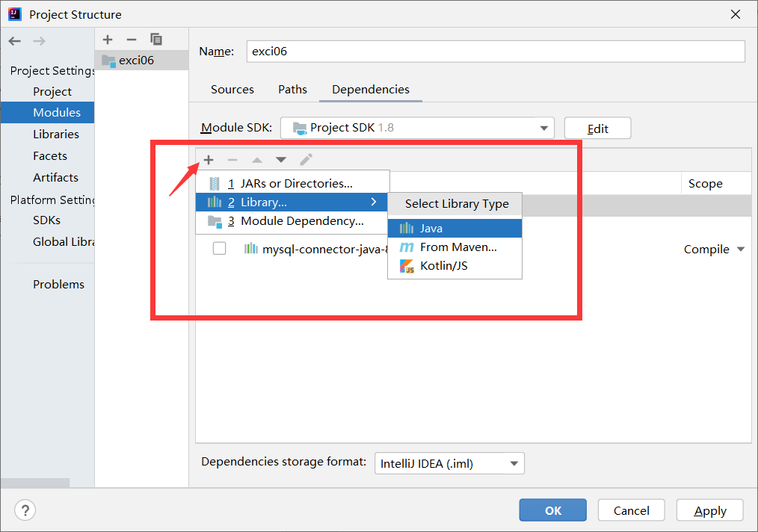Click the help question mark icon
Viewport: 758px width, 532px height.
[x=25, y=510]
